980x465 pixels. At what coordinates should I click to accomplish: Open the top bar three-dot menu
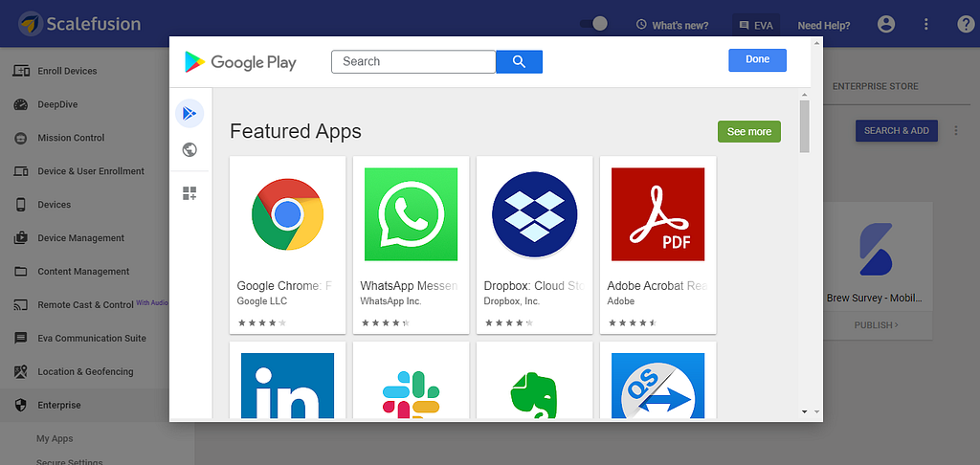(926, 24)
